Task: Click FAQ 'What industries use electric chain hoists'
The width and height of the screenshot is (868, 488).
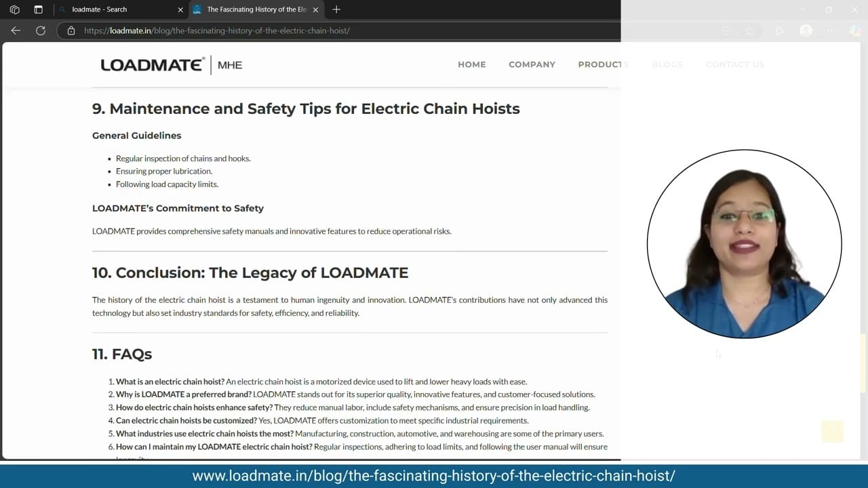Action: click(x=205, y=434)
